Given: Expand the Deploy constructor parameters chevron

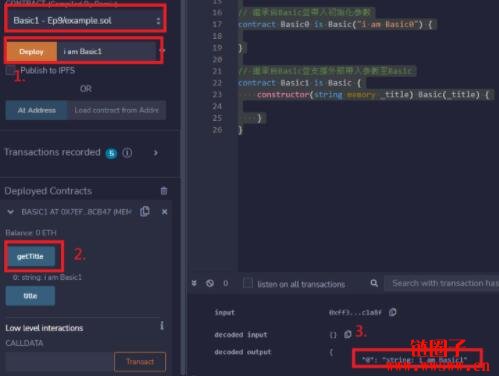Looking at the screenshot, I should tap(162, 51).
